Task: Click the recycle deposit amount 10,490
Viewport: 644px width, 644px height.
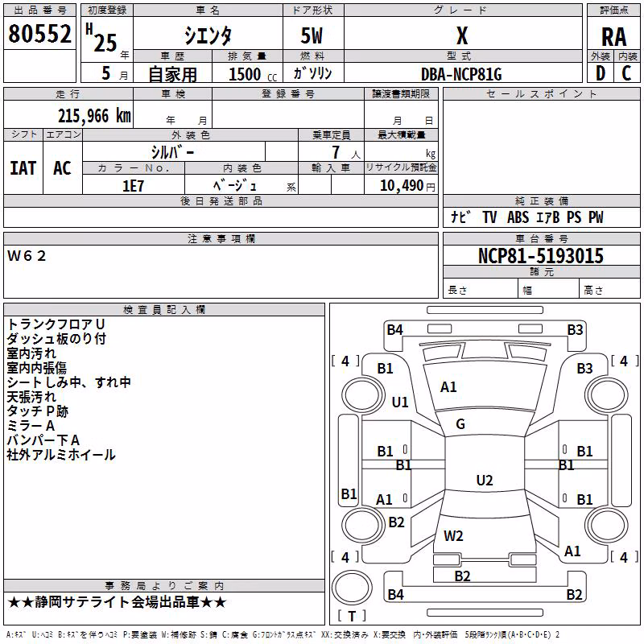Action: [401, 186]
